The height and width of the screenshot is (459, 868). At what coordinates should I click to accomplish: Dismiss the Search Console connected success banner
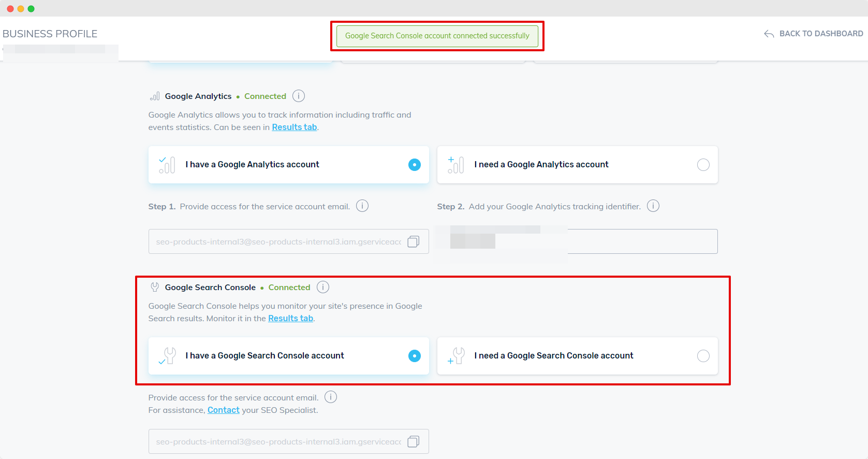[437, 36]
